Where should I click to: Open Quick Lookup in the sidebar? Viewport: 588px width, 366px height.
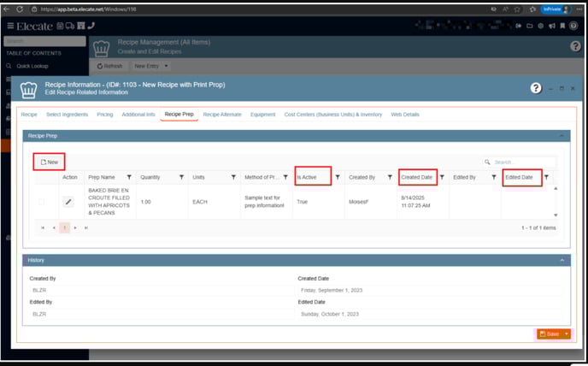[x=34, y=66]
